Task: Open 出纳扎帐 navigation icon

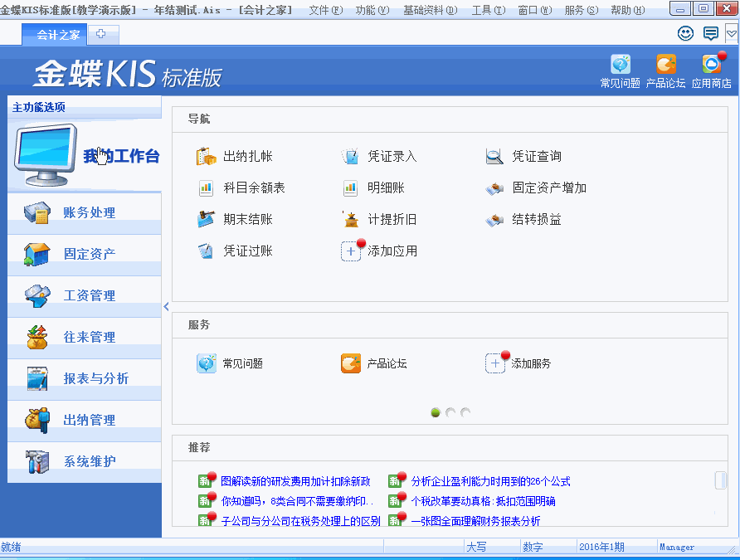Action: click(207, 156)
